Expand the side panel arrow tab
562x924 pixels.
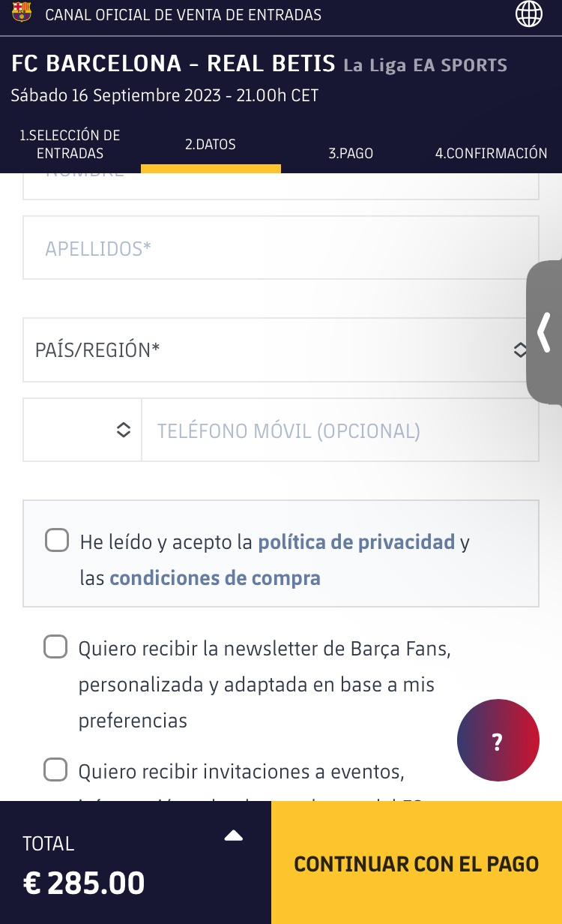pyautogui.click(x=545, y=331)
